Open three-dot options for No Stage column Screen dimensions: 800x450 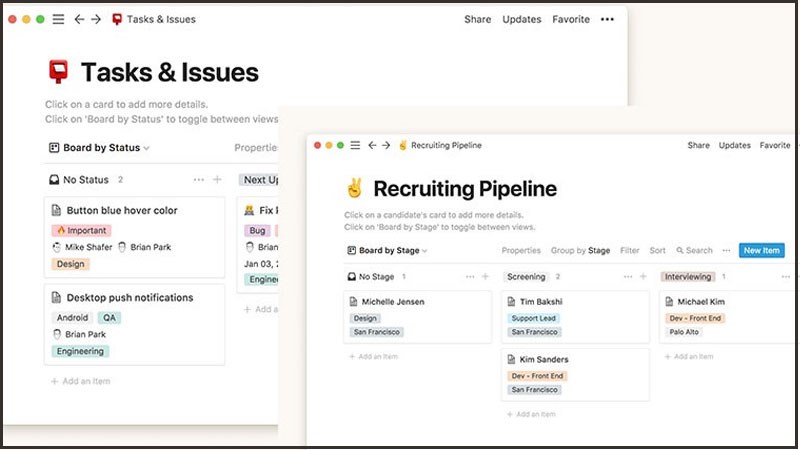pos(468,277)
